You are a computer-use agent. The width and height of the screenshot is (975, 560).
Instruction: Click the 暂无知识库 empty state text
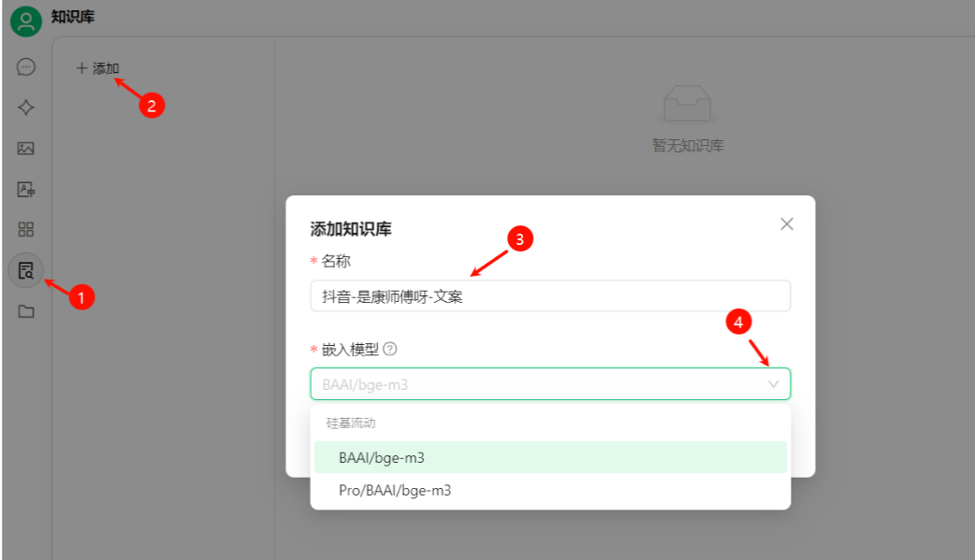point(688,146)
